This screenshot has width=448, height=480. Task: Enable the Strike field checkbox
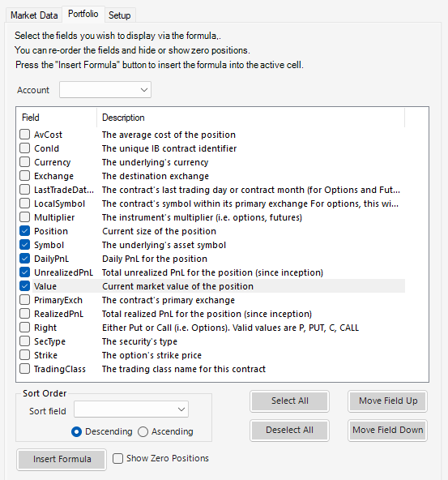tap(25, 354)
